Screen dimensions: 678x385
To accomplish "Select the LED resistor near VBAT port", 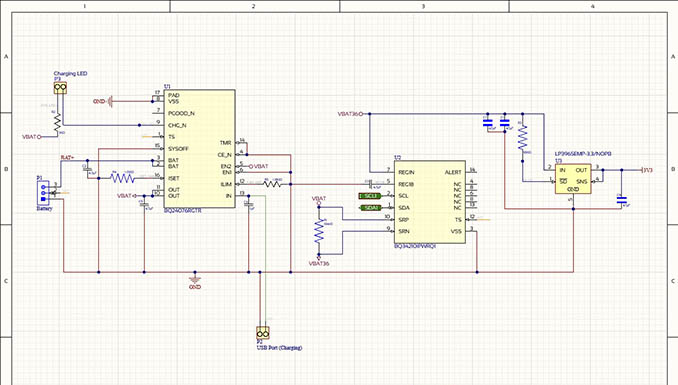I will [58, 123].
